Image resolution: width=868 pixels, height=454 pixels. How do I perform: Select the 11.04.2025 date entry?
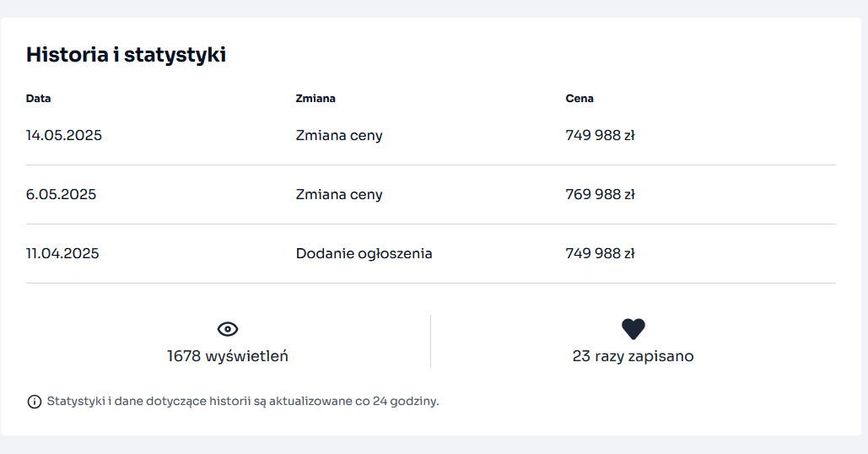pos(62,253)
